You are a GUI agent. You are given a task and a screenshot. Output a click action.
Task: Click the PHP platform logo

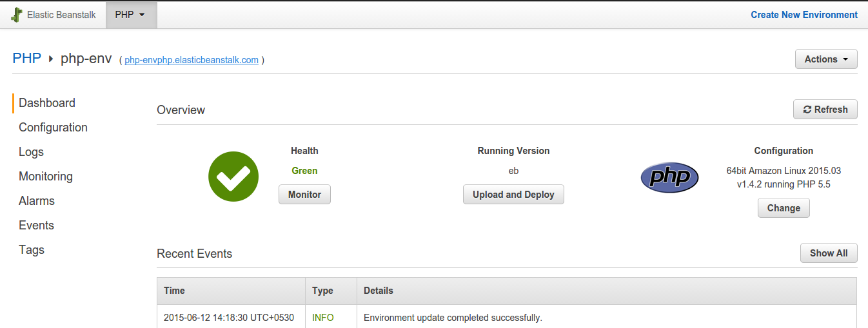click(x=669, y=177)
